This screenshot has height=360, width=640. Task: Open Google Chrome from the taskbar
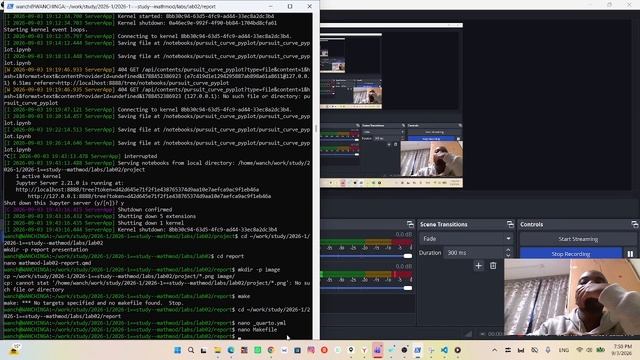[x=271, y=350]
